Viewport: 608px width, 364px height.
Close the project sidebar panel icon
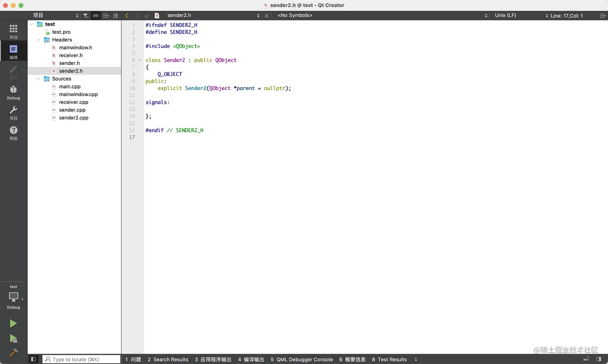tap(115, 16)
